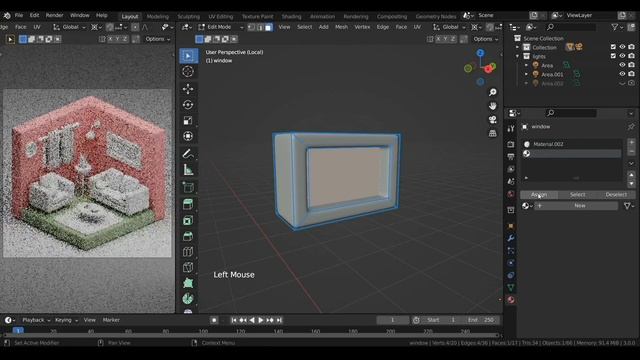Activate the Scale tool
Viewport: 640px width, 360px height.
tap(188, 121)
